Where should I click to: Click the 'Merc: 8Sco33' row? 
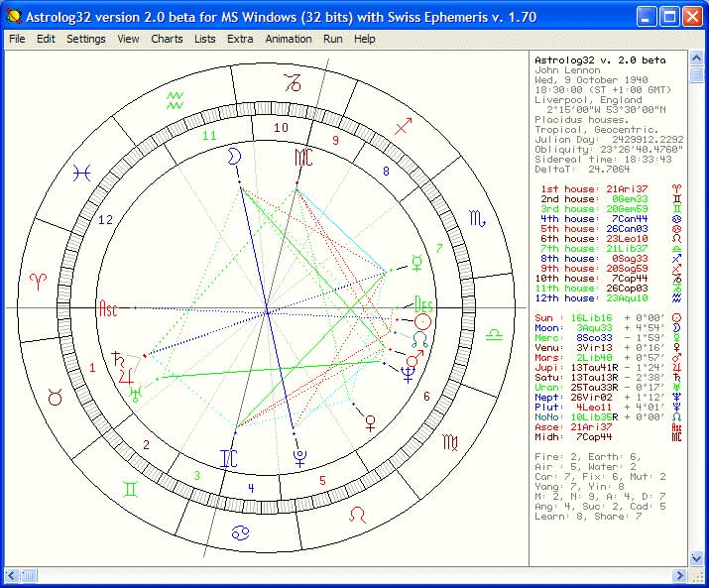pos(608,338)
